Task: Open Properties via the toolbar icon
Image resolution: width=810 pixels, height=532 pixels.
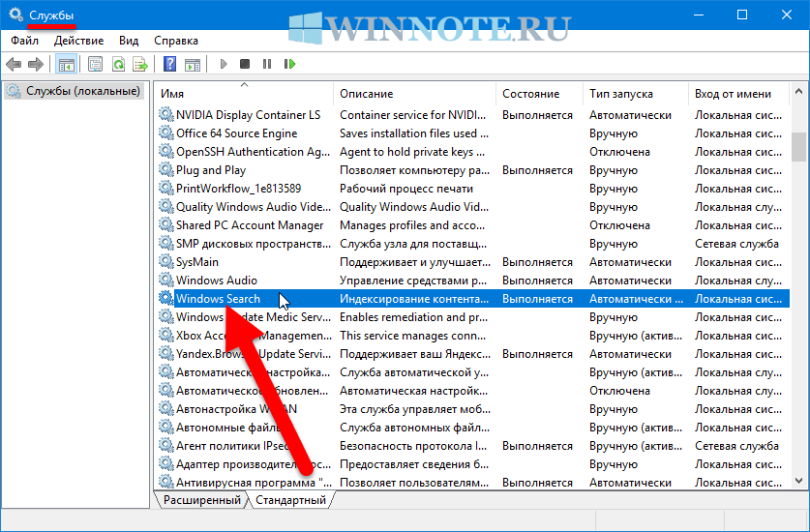Action: pyautogui.click(x=95, y=65)
